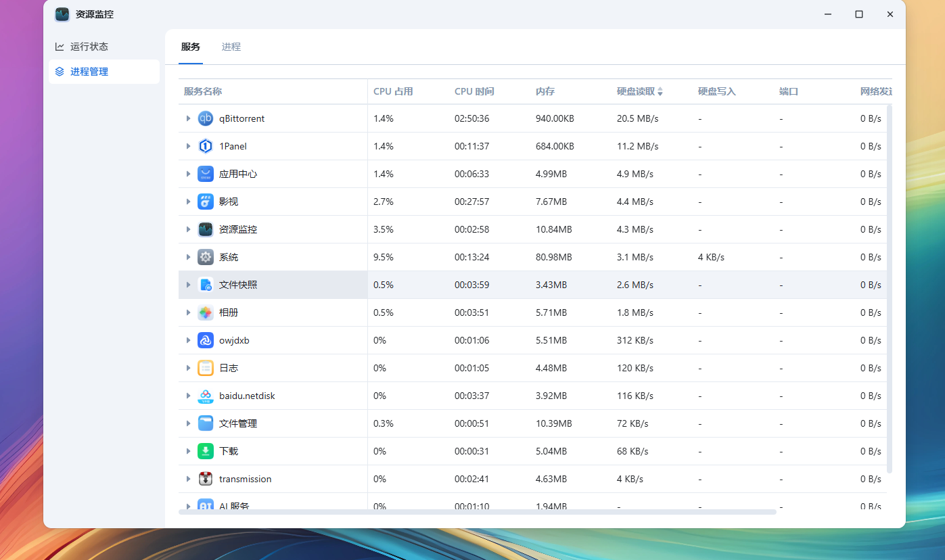
Task: Click the 进程管理 layers icon in sidebar
Action: 60,72
